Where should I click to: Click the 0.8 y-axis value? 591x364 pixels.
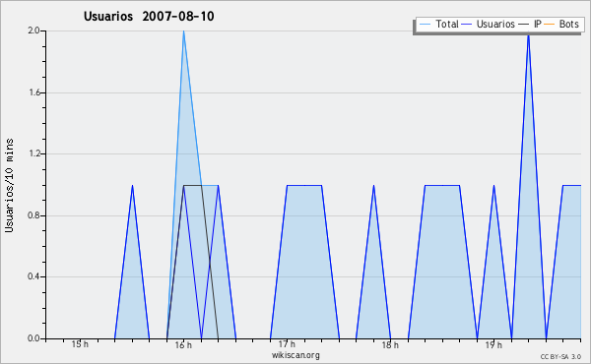coord(34,215)
